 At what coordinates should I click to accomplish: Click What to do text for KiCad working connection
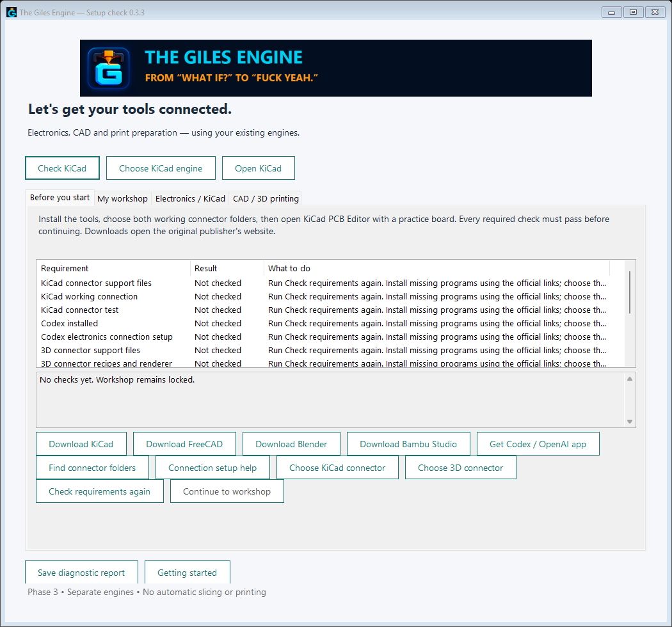tap(436, 297)
